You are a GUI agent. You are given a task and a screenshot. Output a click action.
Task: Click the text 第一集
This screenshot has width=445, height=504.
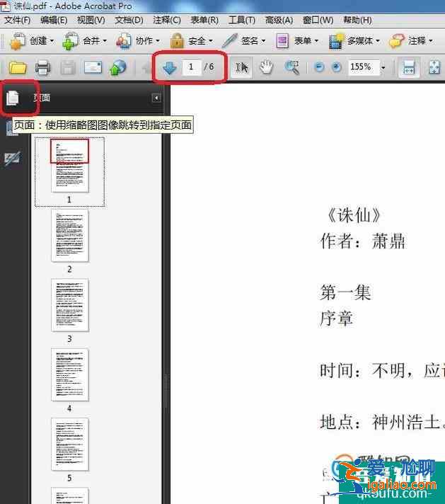[x=345, y=292]
